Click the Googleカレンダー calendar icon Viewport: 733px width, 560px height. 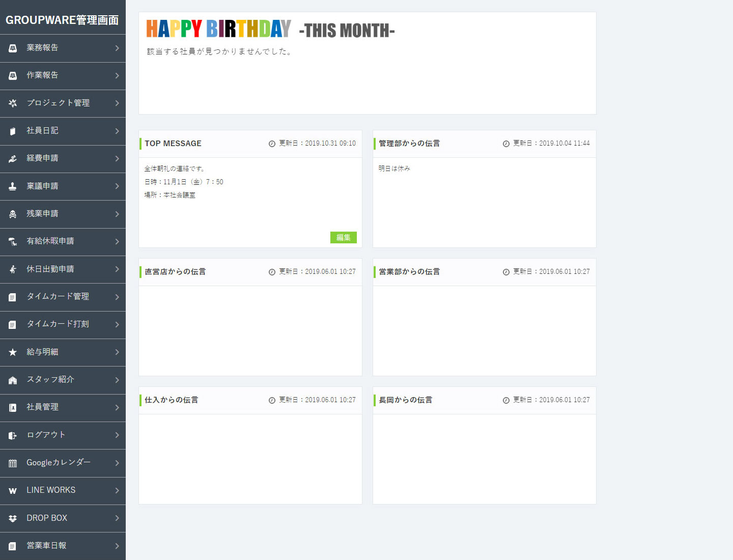(x=12, y=463)
